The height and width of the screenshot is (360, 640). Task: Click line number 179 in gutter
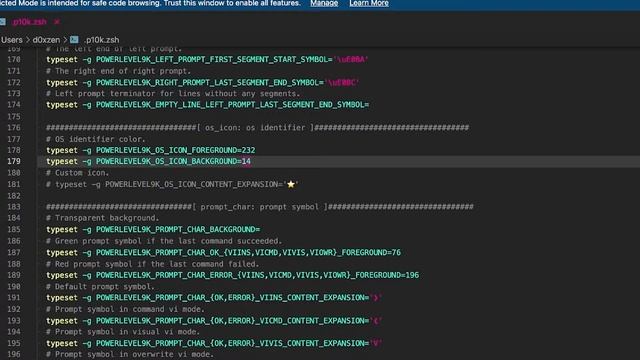[x=14, y=161]
